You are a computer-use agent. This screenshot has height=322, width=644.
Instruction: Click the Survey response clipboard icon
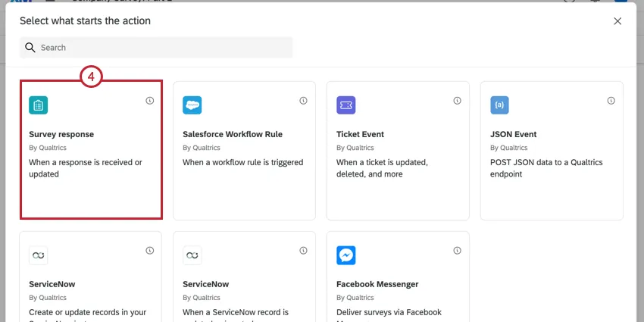[39, 105]
